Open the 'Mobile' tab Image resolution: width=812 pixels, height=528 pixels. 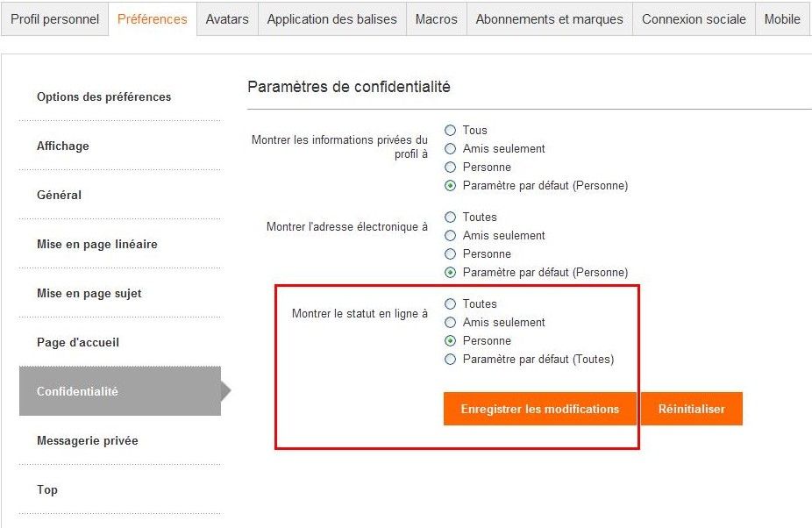point(782,19)
